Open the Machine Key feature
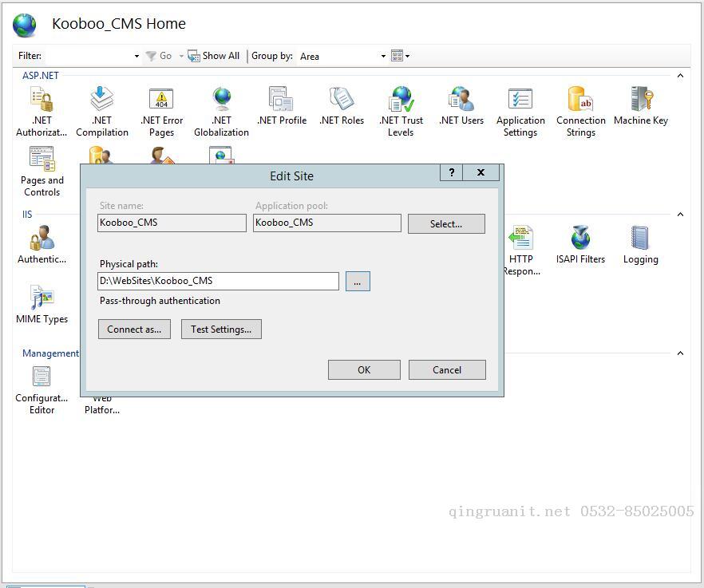This screenshot has width=704, height=588. 641,106
